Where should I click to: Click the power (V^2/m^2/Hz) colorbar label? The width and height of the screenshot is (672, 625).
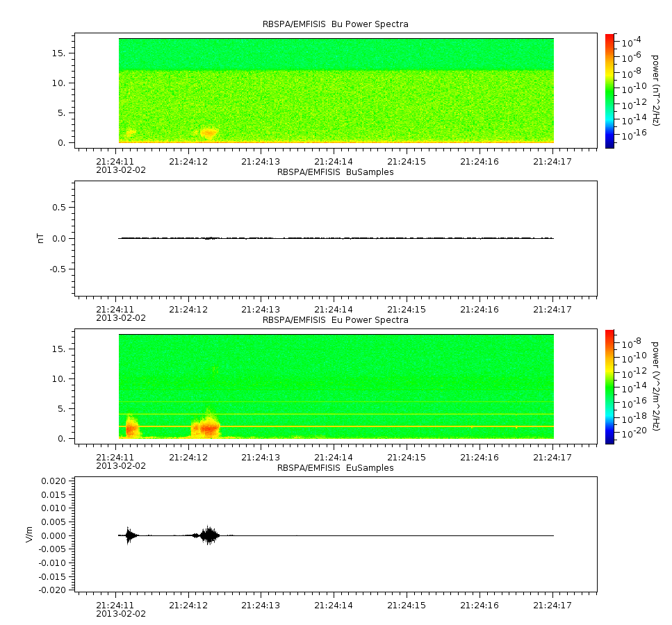coord(655,386)
